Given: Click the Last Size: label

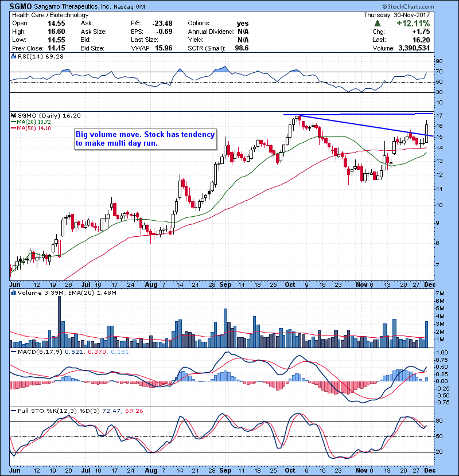Looking at the screenshot, I should [144, 40].
